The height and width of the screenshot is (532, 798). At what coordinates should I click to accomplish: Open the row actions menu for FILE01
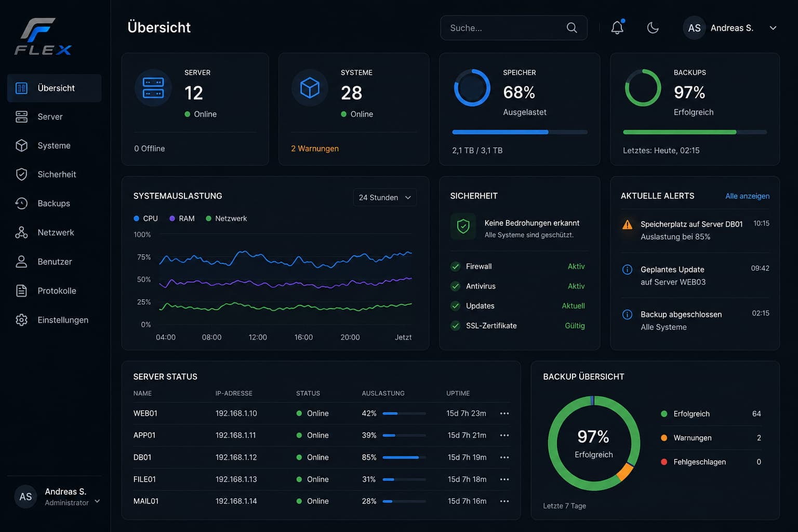[x=504, y=480]
